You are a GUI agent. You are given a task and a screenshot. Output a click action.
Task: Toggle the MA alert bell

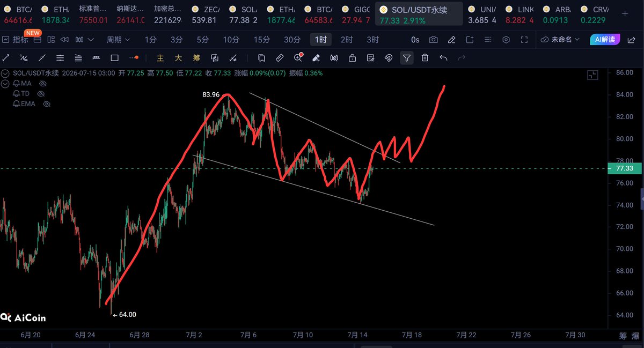(16, 84)
